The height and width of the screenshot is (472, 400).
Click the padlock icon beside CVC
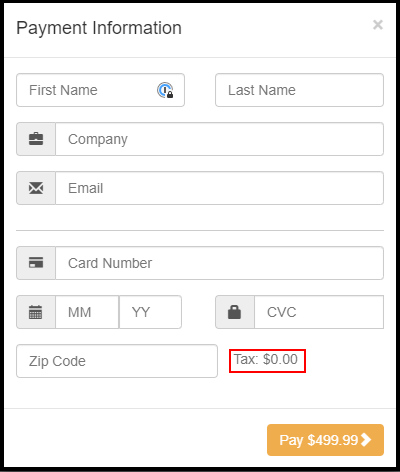tap(234, 312)
